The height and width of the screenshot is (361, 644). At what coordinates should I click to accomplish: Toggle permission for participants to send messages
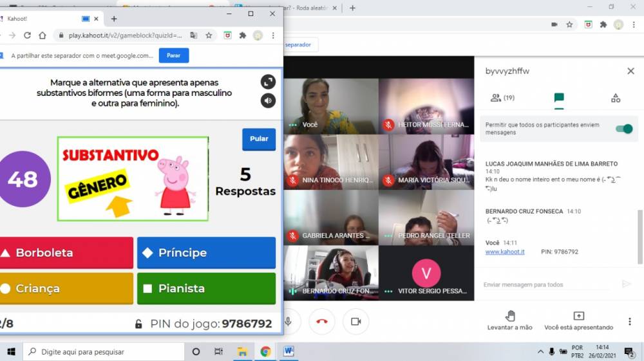point(623,129)
